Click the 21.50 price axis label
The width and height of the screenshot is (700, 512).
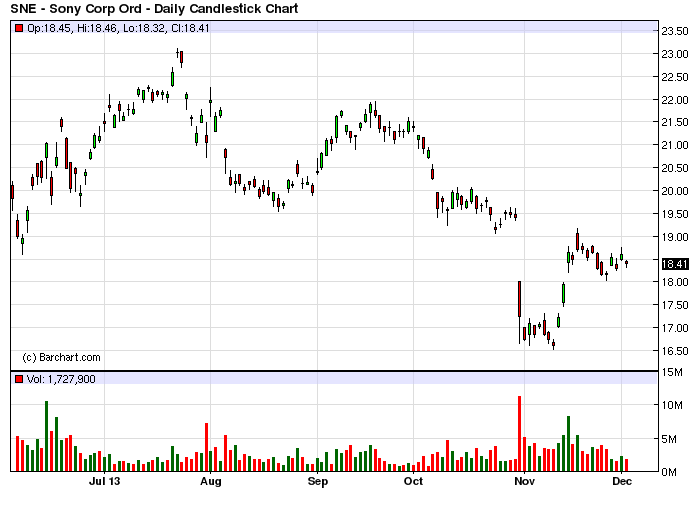(675, 122)
